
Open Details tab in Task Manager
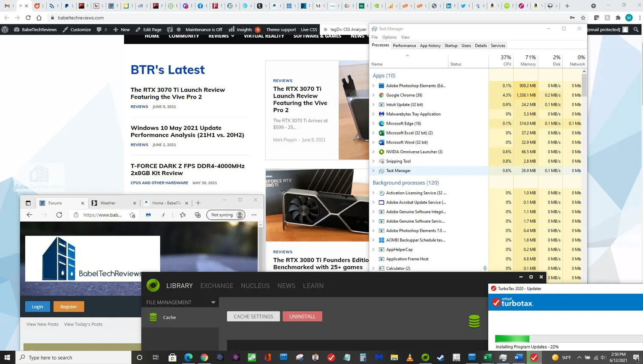(x=481, y=45)
